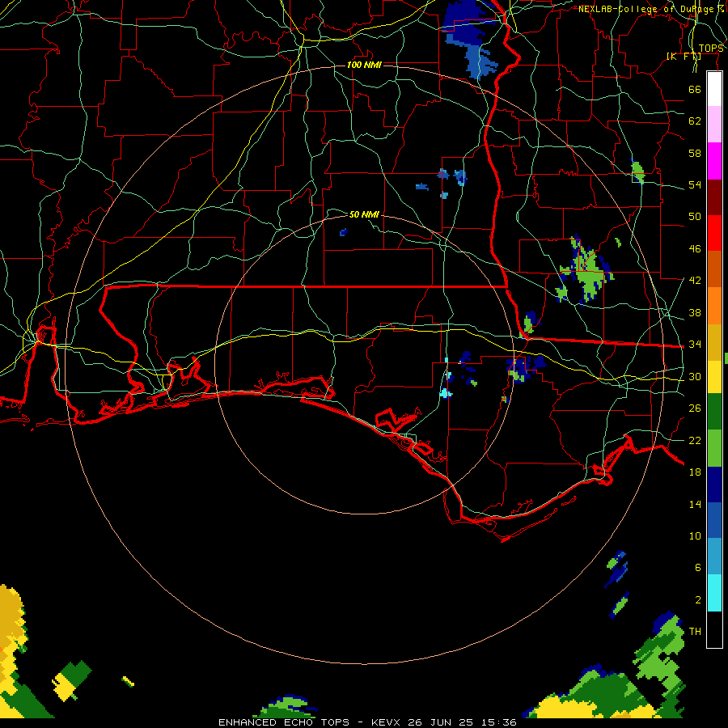Click the light blue swatch between 6 and 10
The width and height of the screenshot is (728, 728).
tap(714, 557)
